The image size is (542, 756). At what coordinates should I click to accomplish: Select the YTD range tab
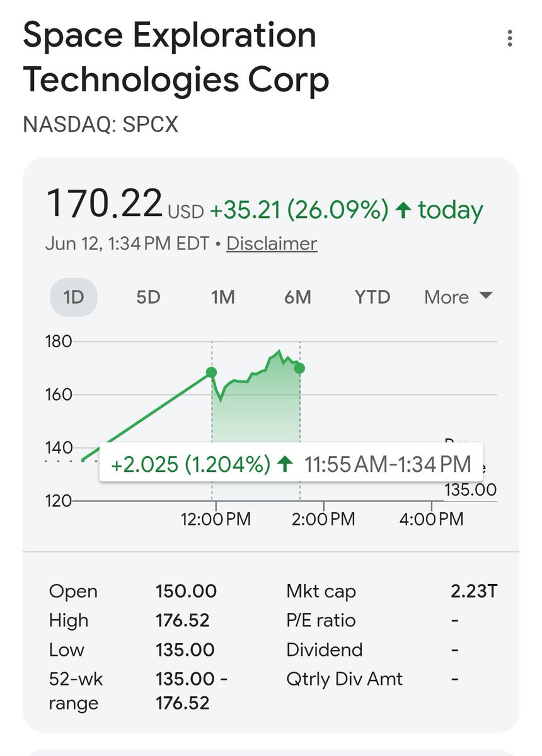point(372,297)
